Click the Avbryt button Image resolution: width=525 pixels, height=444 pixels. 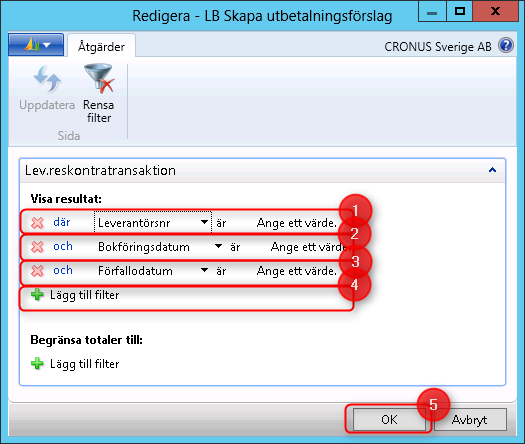(x=470, y=419)
